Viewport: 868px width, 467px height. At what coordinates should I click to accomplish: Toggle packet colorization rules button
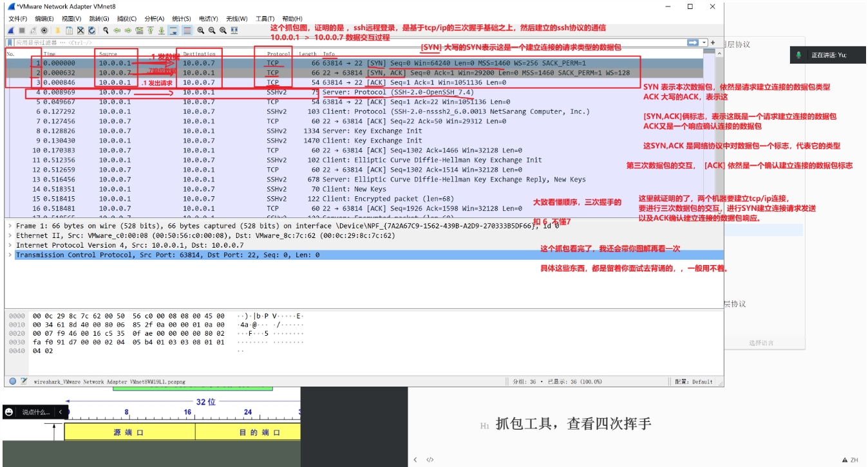[187, 30]
